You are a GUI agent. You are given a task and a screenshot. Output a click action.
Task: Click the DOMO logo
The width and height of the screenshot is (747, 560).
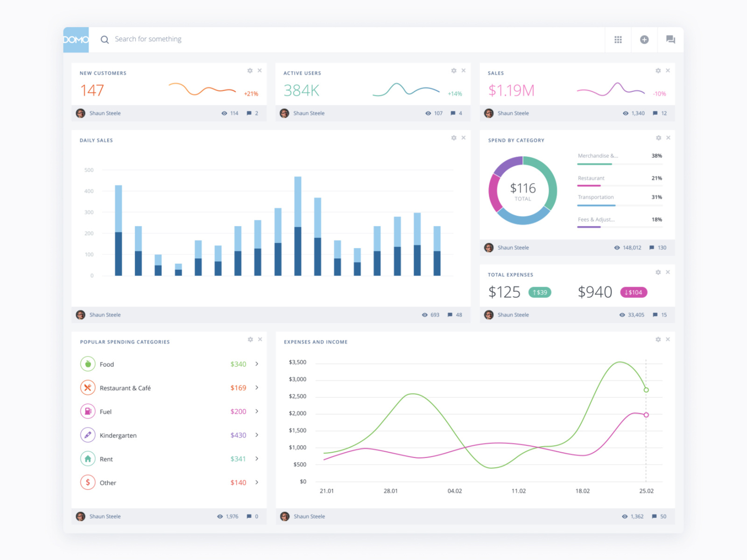point(76,40)
